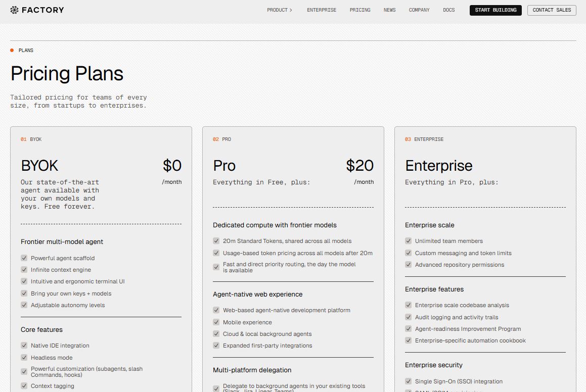Screen dimensions: 586x392
Task: Toggle the Mobile experience checkbox
Action: [216, 322]
